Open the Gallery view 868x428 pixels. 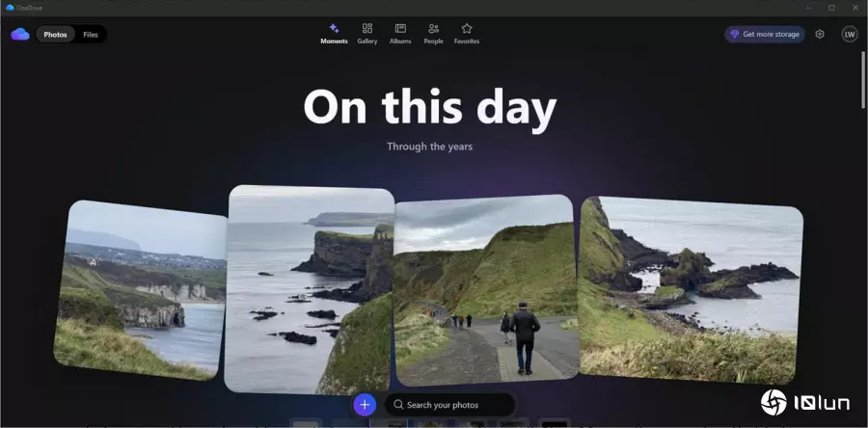[x=366, y=34]
